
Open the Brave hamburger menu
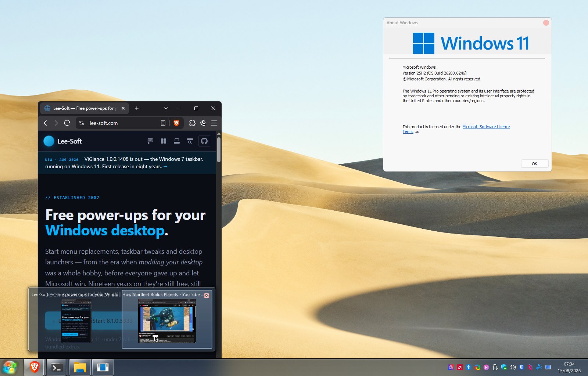tap(214, 123)
